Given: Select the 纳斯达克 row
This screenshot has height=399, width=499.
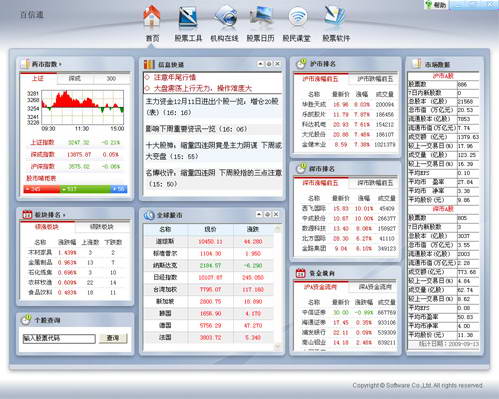Looking at the screenshot, I should click(208, 266).
